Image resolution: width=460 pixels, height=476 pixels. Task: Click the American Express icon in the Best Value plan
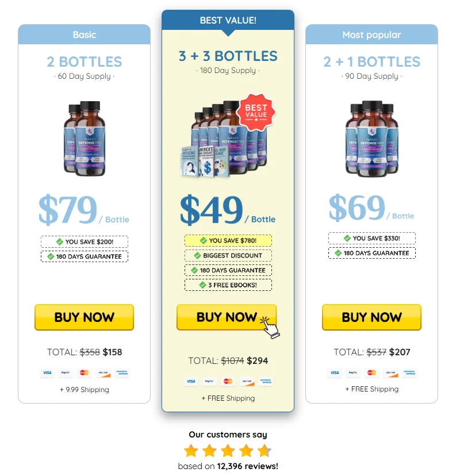pyautogui.click(x=266, y=381)
